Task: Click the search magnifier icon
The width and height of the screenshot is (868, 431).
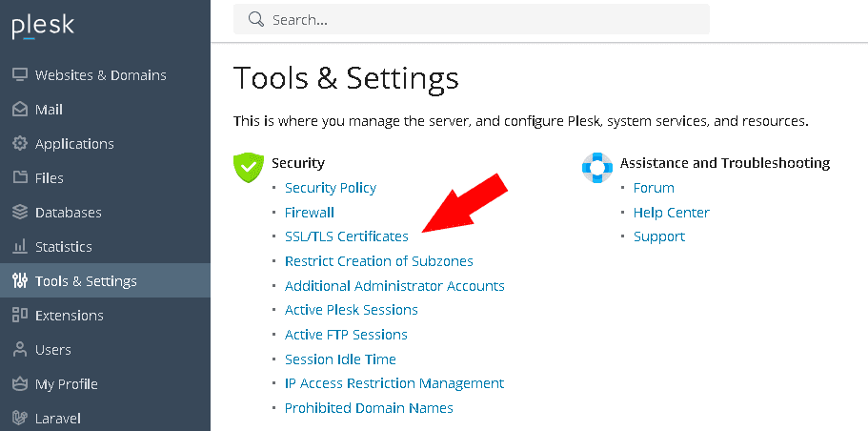Action: (x=255, y=19)
